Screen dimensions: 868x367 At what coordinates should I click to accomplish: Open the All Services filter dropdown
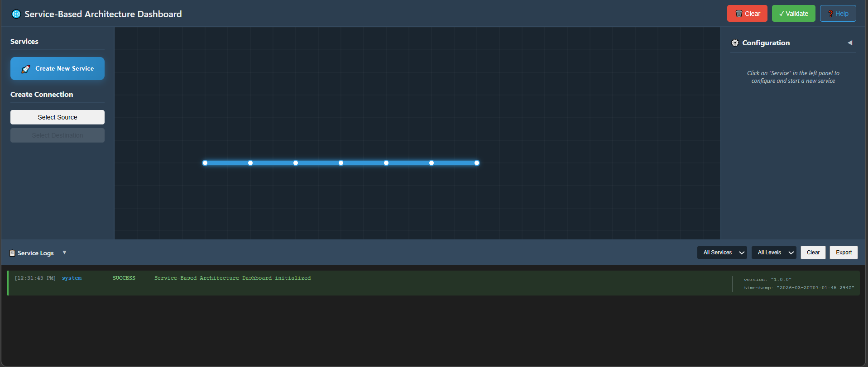[x=722, y=253]
